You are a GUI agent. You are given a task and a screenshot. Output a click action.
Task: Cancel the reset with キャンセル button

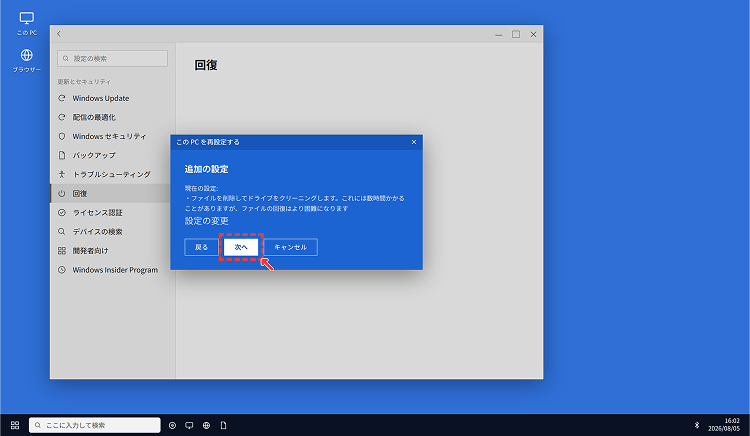coord(290,247)
